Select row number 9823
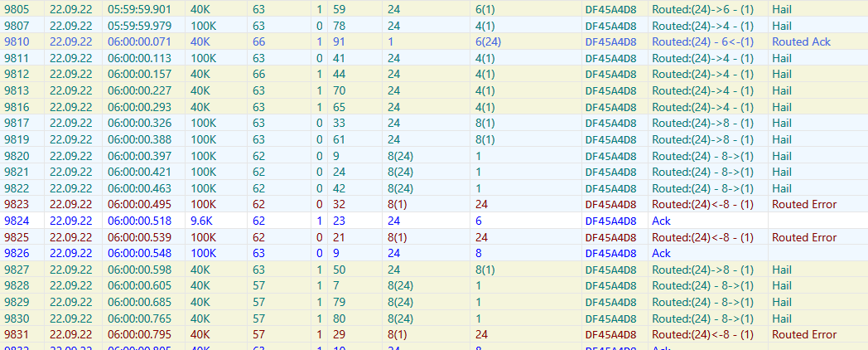 pos(15,205)
